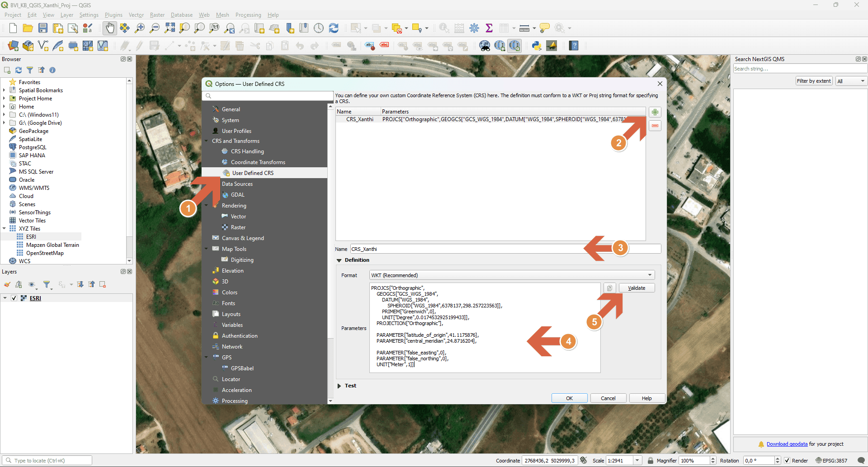Focus the NextGIS QMS search string field
Screen dimensions: 868x467
[x=800, y=69]
